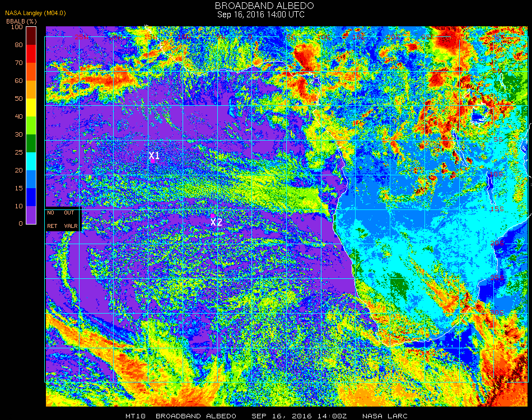Click the 'Sep 16, 2016 14:00 UTC' date line
This screenshot has height=420, width=532.
pyautogui.click(x=261, y=15)
